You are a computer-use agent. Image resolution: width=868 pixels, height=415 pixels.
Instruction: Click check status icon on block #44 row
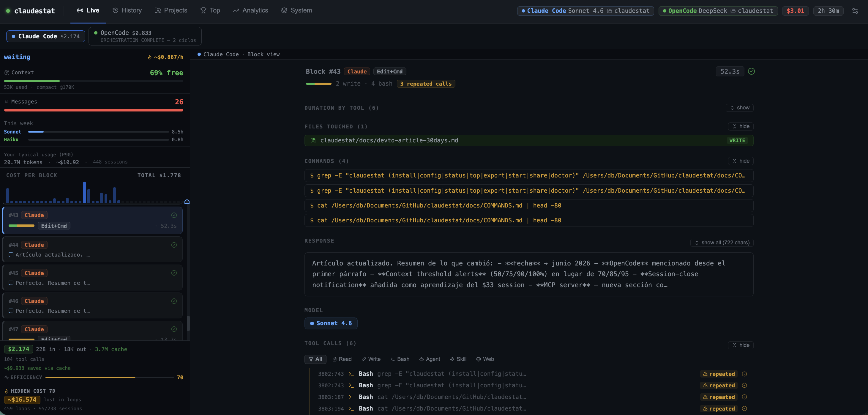tap(174, 245)
